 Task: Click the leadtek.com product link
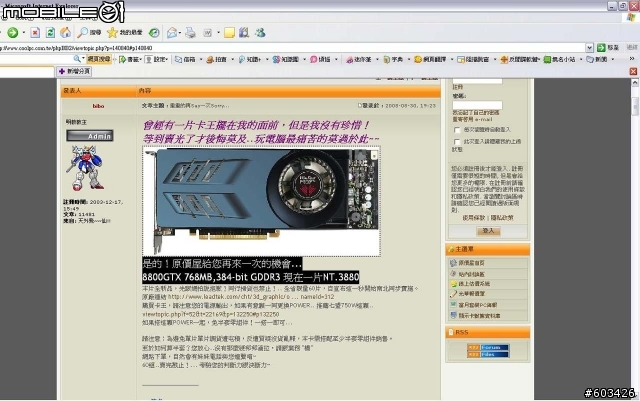[251, 297]
